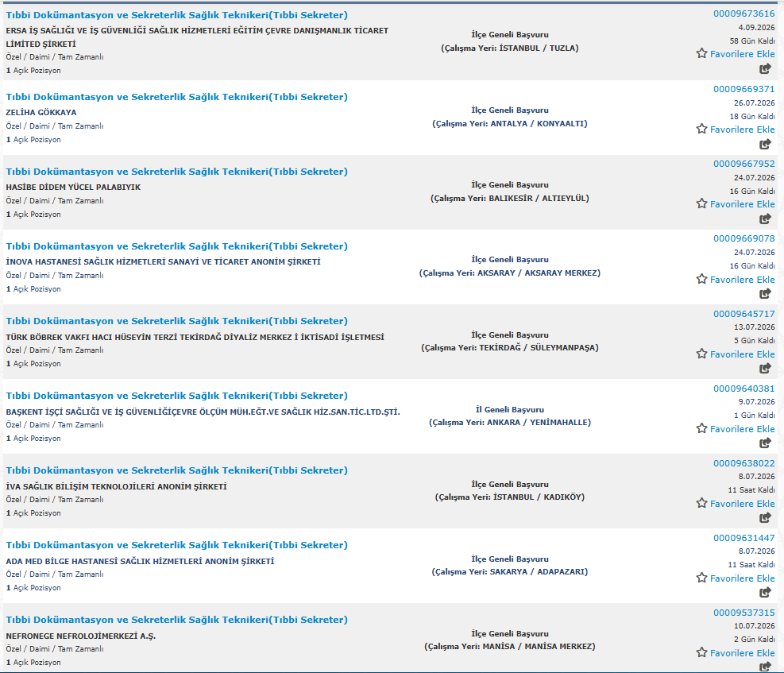The width and height of the screenshot is (784, 673).
Task: Open Tıbbi Sekreter job title for ZELİHA GÖKKAYA
Action: (x=176, y=97)
